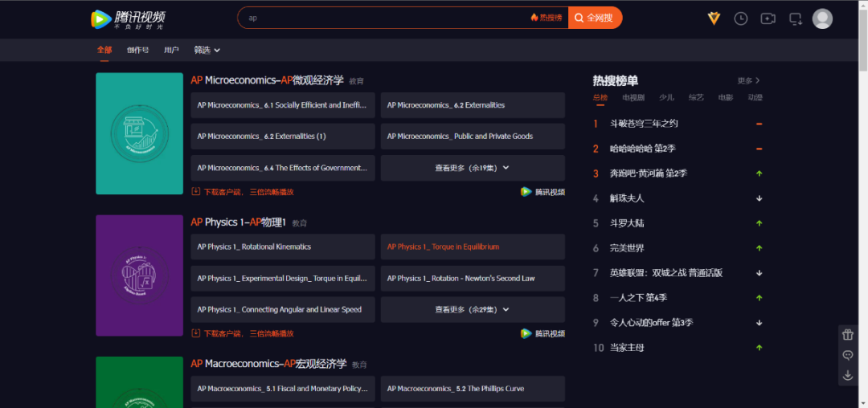This screenshot has height=408, width=868.
Task: Click the page vertical scrollbar thumb
Action: coord(863,39)
